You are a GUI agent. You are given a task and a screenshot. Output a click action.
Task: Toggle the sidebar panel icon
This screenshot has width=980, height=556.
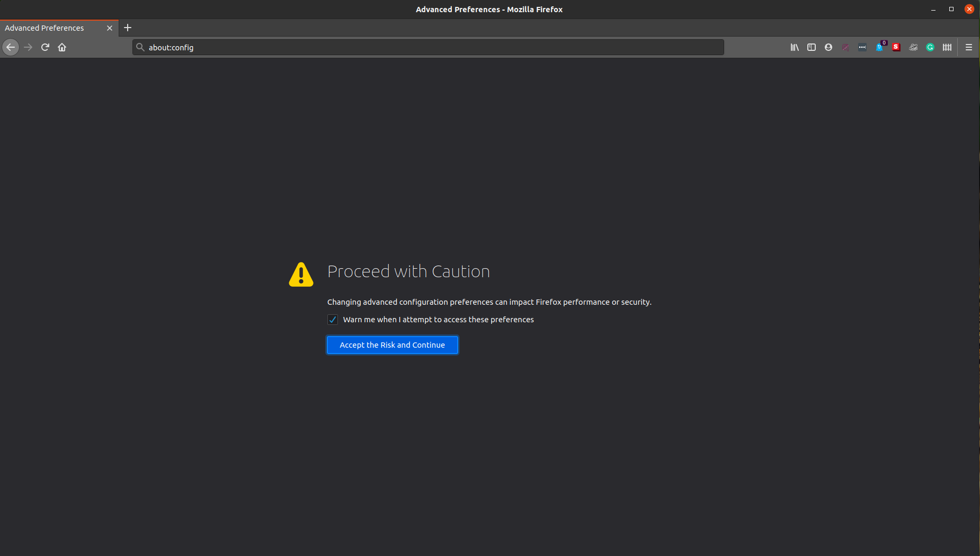812,47
